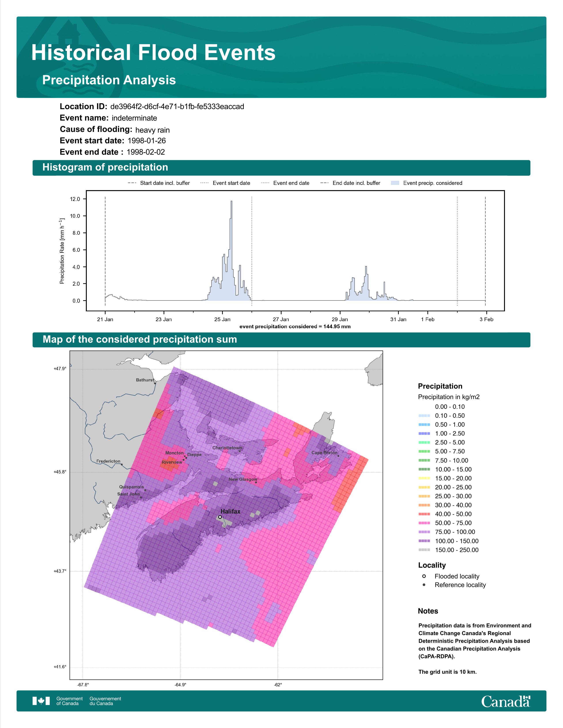Viewport: 563px width, 728px height.
Task: Click the -64.9° longitude label
Action: coord(180,685)
